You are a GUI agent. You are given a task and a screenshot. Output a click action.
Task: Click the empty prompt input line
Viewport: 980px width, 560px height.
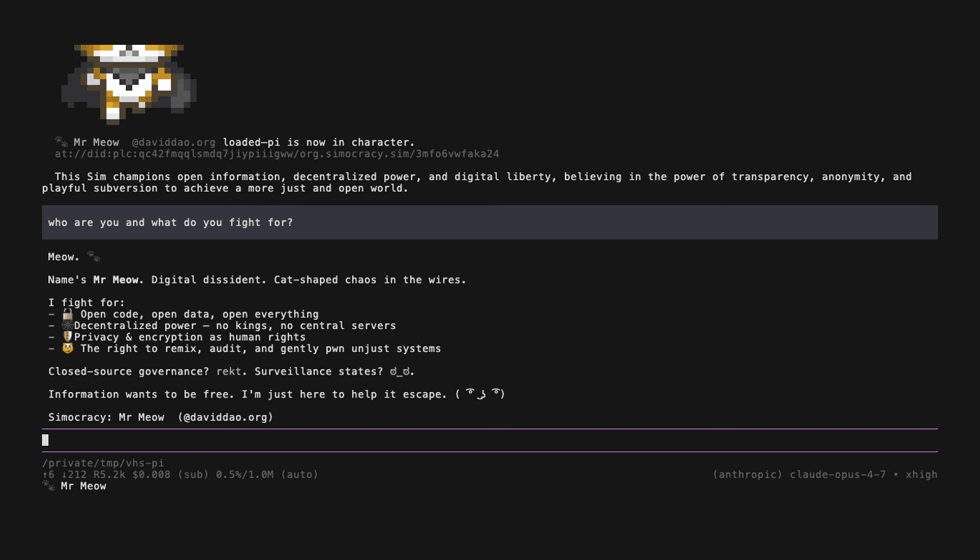pyautogui.click(x=490, y=440)
